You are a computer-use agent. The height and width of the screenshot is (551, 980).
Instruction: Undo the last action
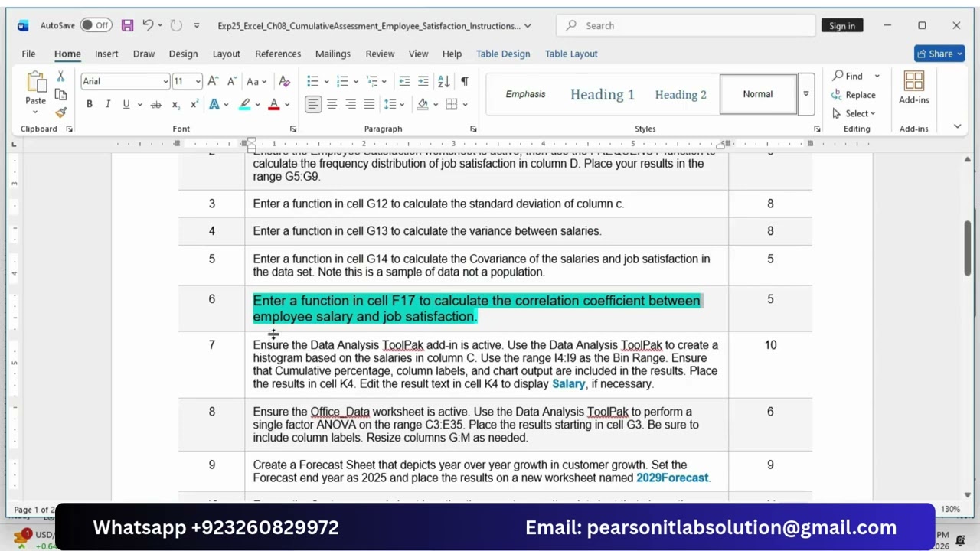coord(148,25)
